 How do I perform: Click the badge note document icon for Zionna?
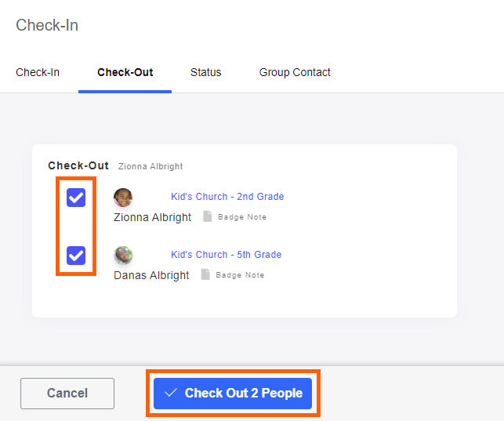point(208,216)
